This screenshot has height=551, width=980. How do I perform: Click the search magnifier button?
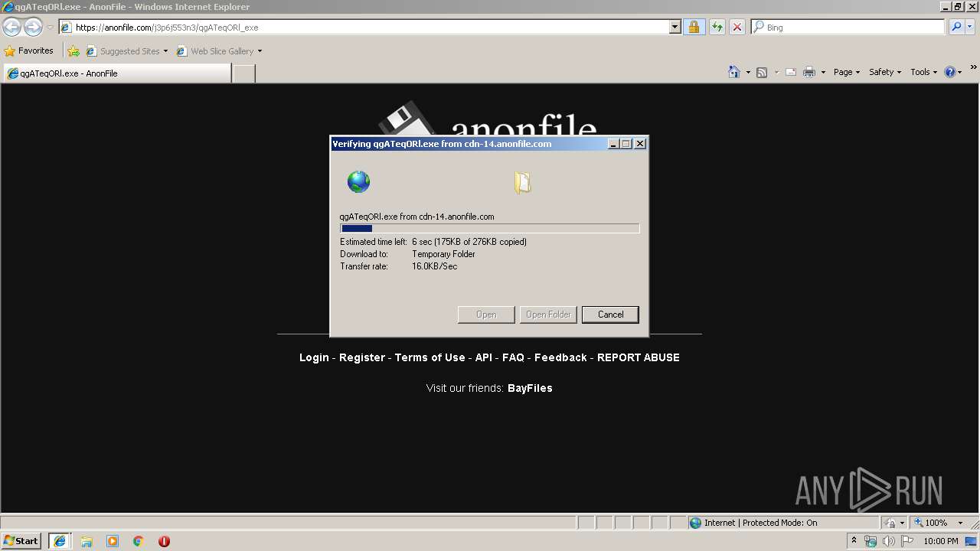[x=955, y=27]
